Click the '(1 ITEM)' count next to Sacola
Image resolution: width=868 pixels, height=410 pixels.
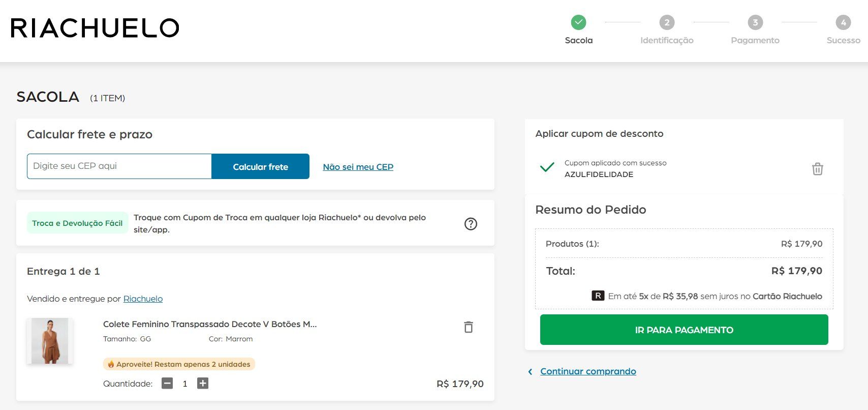[107, 98]
